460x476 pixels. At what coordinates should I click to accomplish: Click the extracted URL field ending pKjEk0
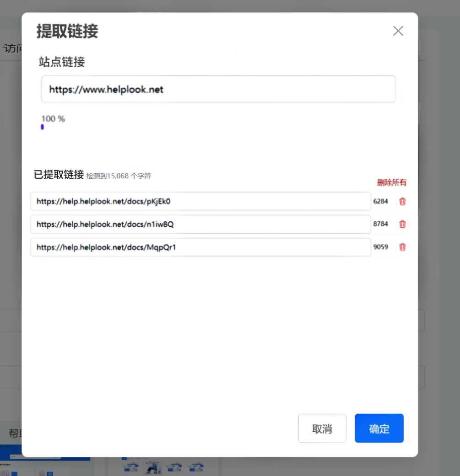(x=200, y=201)
